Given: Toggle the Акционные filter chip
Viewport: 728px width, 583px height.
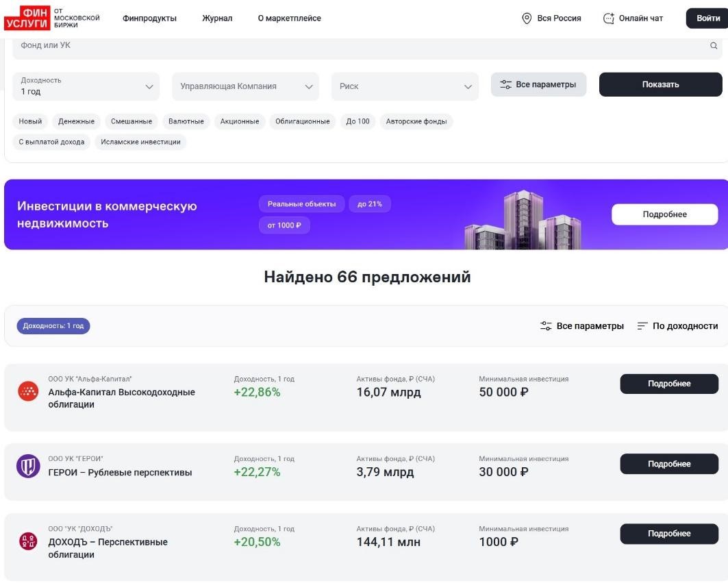Looking at the screenshot, I should (x=240, y=121).
